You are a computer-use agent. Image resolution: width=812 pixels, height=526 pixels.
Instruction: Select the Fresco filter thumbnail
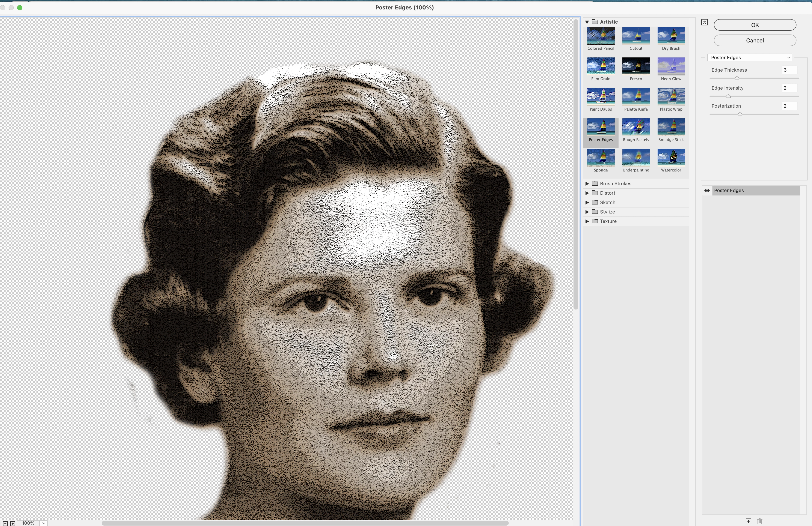(x=636, y=66)
